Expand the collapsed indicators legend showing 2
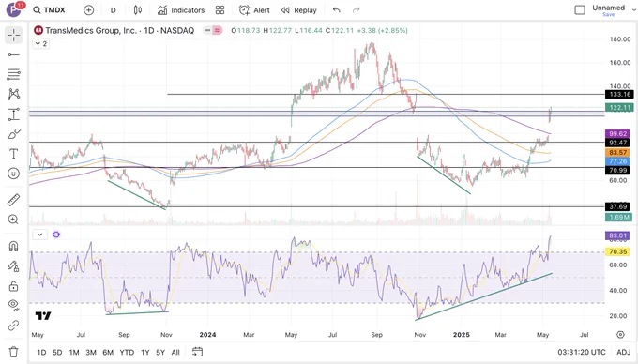 [40, 43]
